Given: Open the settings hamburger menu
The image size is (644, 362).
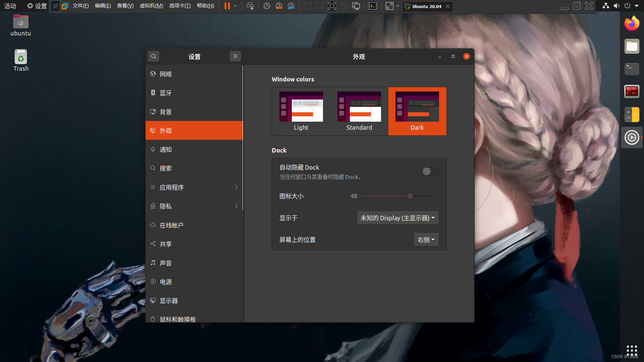Looking at the screenshot, I should 235,56.
